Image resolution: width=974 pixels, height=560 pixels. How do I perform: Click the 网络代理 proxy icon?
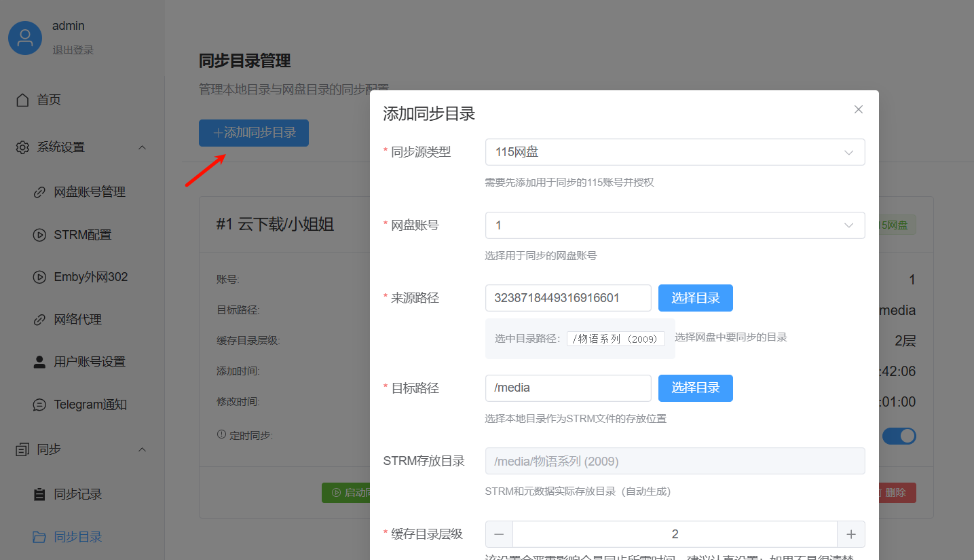click(x=41, y=318)
